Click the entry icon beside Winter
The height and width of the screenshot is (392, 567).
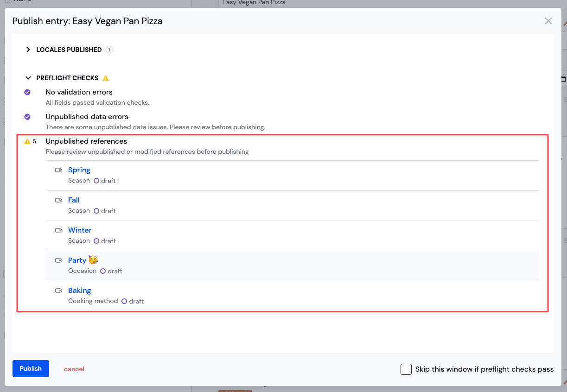click(58, 230)
